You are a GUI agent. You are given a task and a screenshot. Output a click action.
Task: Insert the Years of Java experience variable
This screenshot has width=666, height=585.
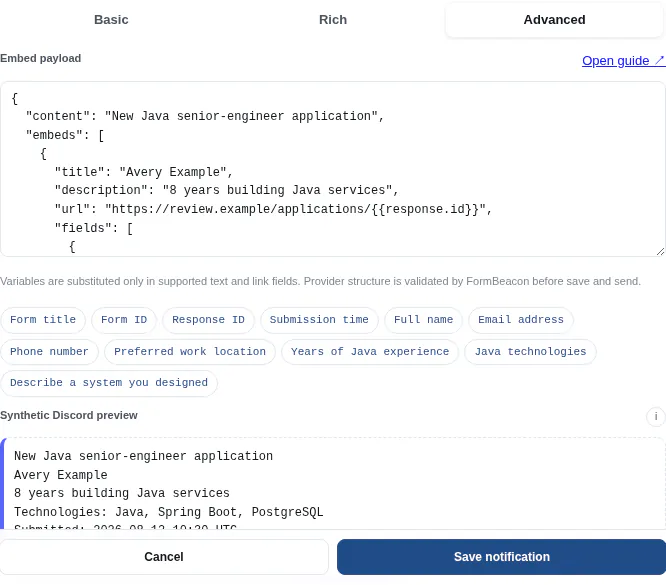(x=370, y=352)
